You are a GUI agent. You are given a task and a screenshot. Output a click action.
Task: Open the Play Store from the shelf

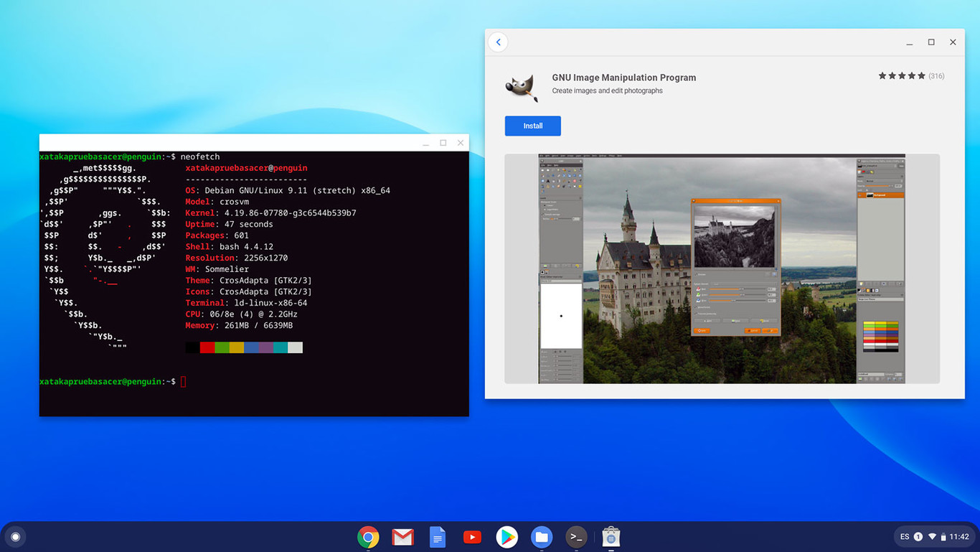tap(507, 536)
